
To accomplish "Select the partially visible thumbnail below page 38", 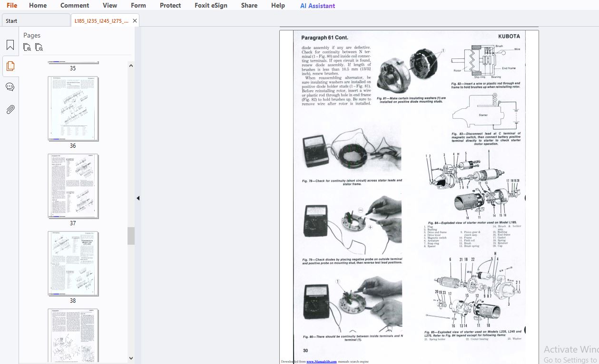I will pyautogui.click(x=73, y=335).
